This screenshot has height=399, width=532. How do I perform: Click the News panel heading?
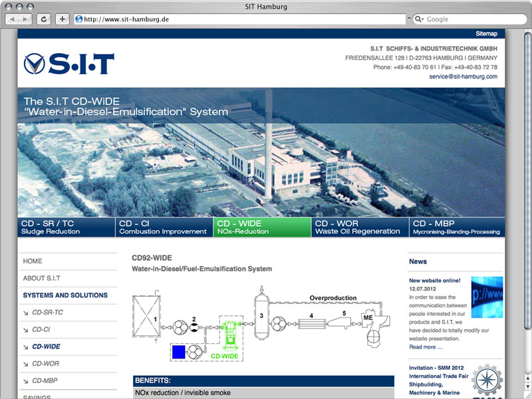[x=418, y=261]
